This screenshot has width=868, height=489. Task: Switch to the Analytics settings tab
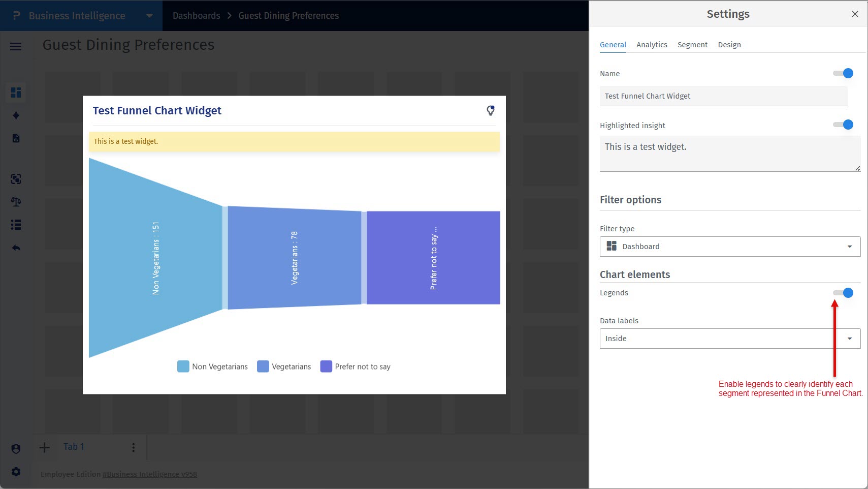tap(652, 45)
